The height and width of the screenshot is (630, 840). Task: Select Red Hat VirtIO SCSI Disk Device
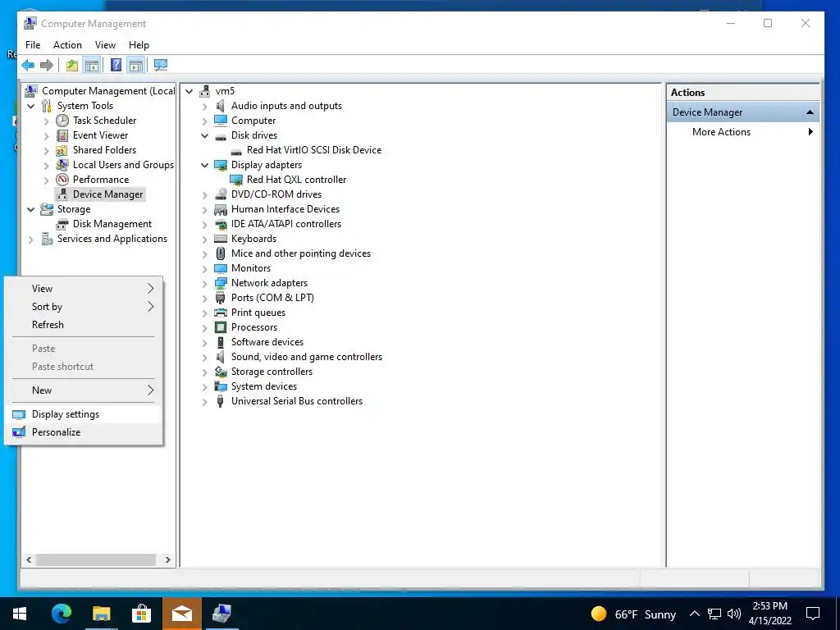tap(314, 150)
